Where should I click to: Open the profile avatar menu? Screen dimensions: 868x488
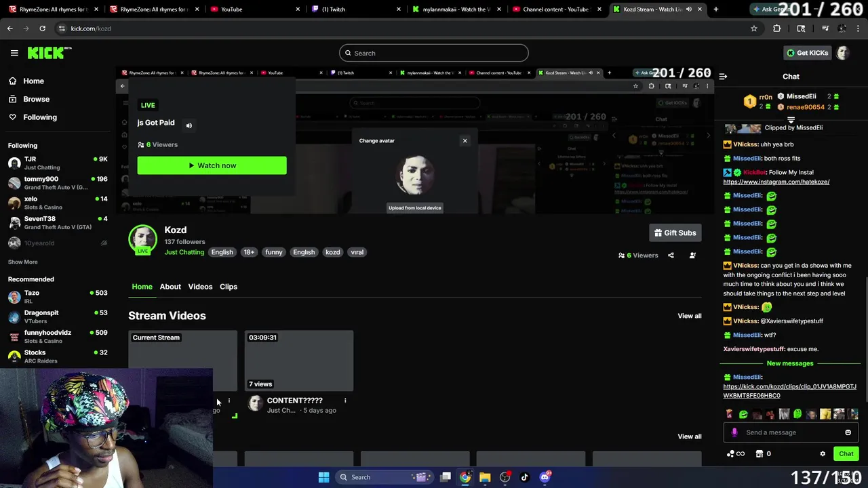[x=843, y=53]
